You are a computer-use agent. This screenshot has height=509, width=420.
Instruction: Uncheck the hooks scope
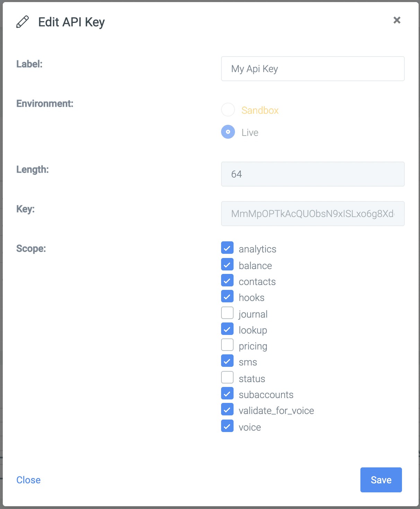coord(227,297)
